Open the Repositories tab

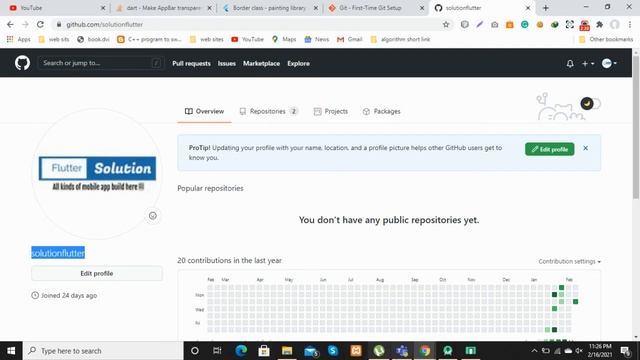point(268,111)
